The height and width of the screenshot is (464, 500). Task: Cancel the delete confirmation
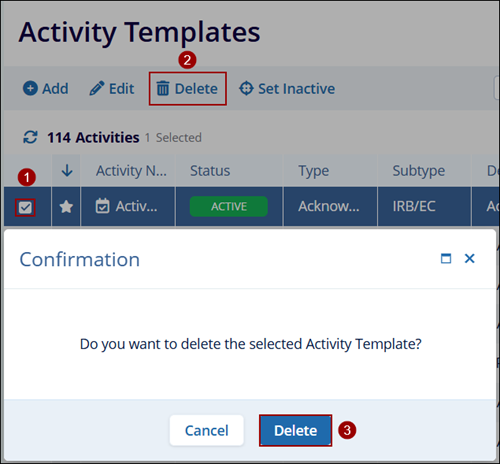tap(207, 430)
